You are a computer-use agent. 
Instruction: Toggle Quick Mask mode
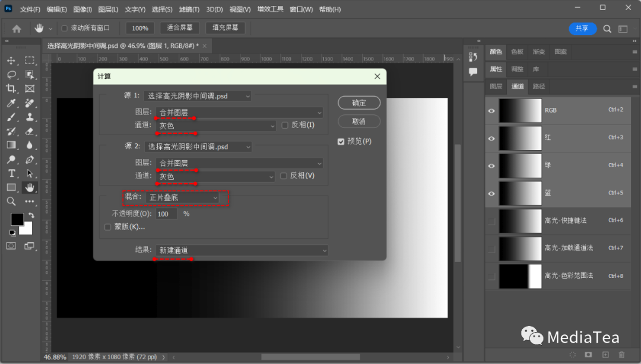pos(11,246)
